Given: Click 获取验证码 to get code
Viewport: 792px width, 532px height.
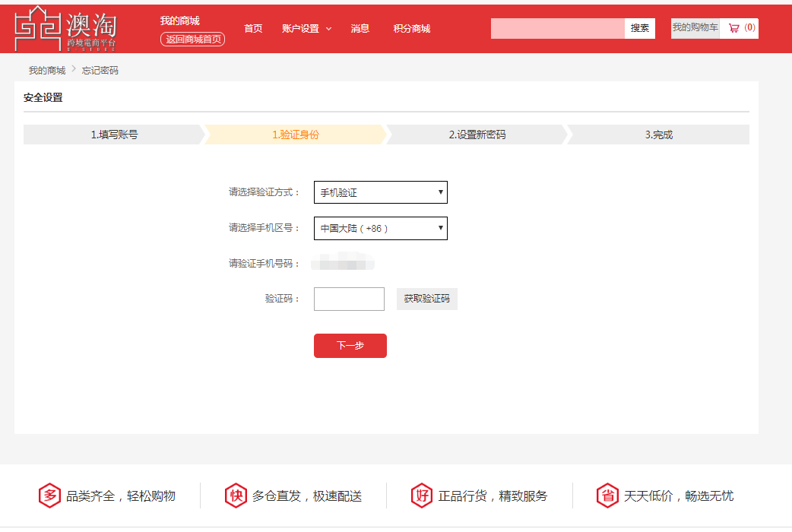Looking at the screenshot, I should click(x=426, y=299).
